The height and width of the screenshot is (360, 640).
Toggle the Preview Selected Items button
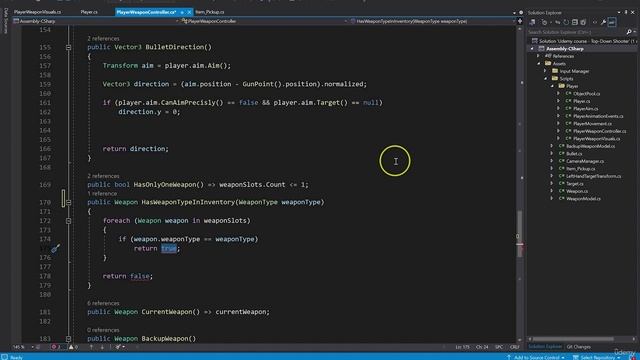[612, 22]
